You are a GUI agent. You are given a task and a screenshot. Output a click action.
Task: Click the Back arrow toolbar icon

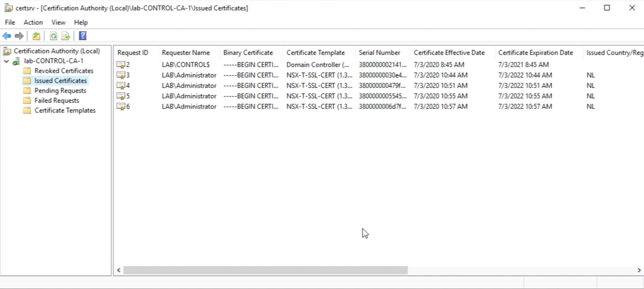coord(7,36)
